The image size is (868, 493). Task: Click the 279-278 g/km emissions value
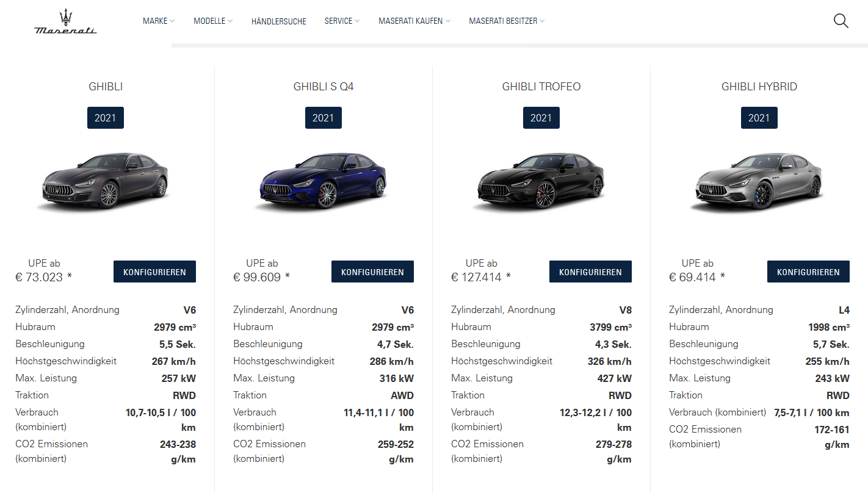pyautogui.click(x=614, y=452)
